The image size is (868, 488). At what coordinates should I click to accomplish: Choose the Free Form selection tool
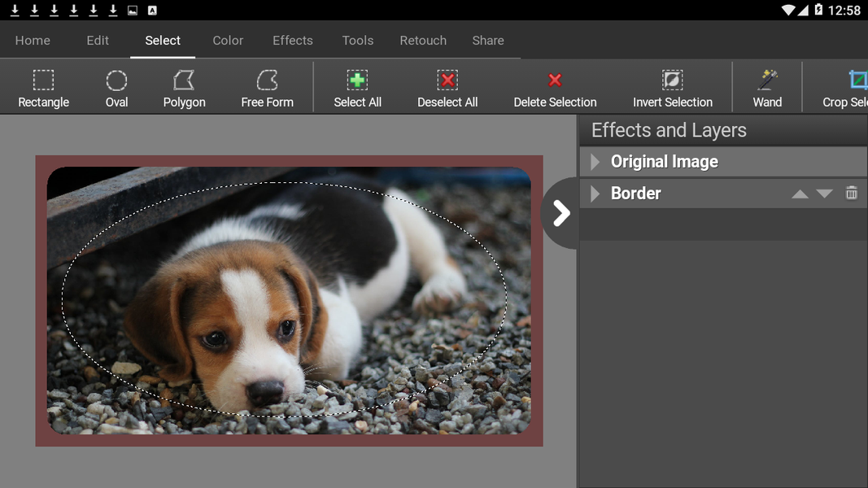click(267, 86)
